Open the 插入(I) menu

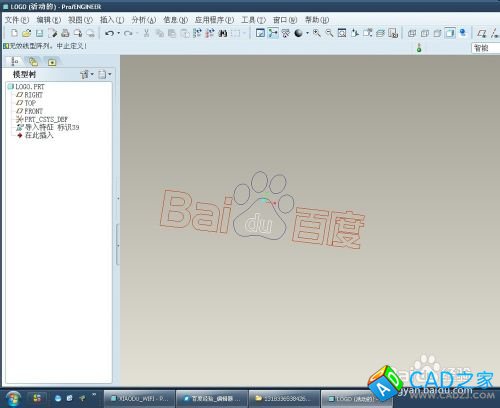[x=112, y=20]
